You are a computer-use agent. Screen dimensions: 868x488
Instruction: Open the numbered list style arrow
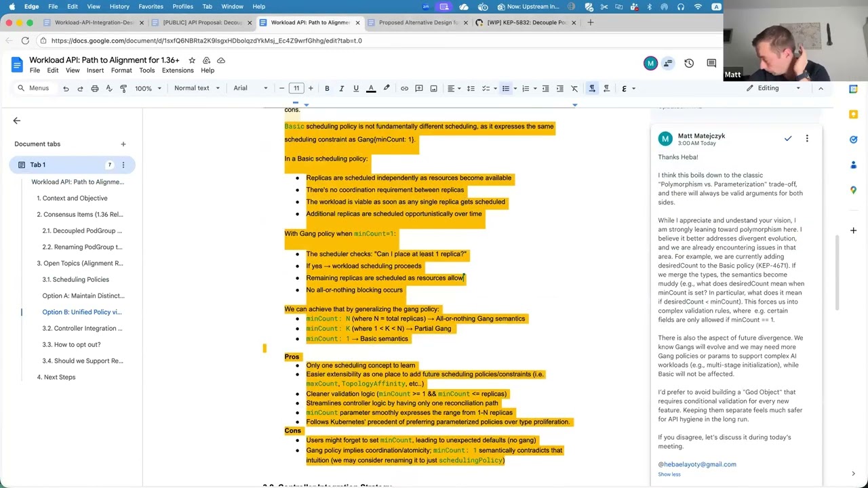(535, 88)
